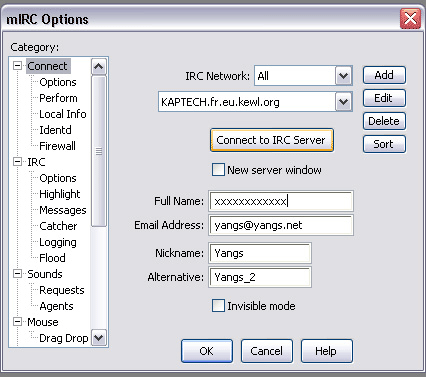Collapse the IRC category node

(x=17, y=162)
